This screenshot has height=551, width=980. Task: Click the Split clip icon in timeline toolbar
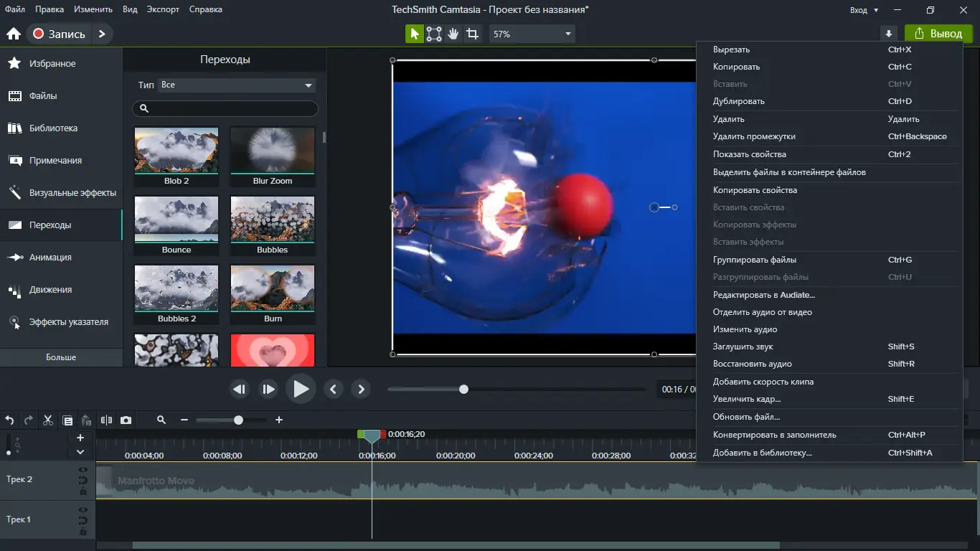106,420
